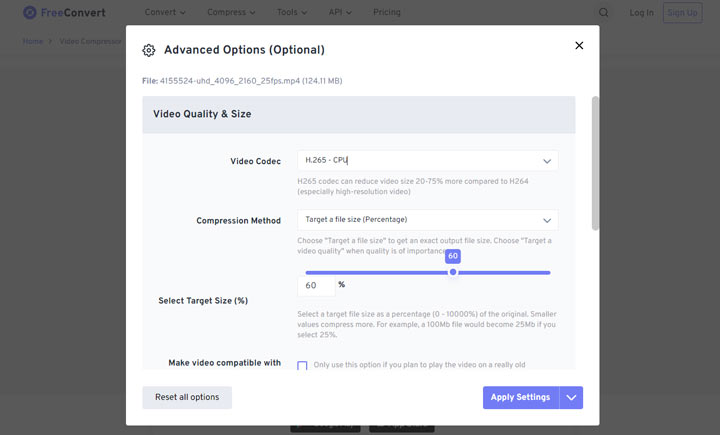
Task: Go to the Pricing page
Action: click(386, 13)
